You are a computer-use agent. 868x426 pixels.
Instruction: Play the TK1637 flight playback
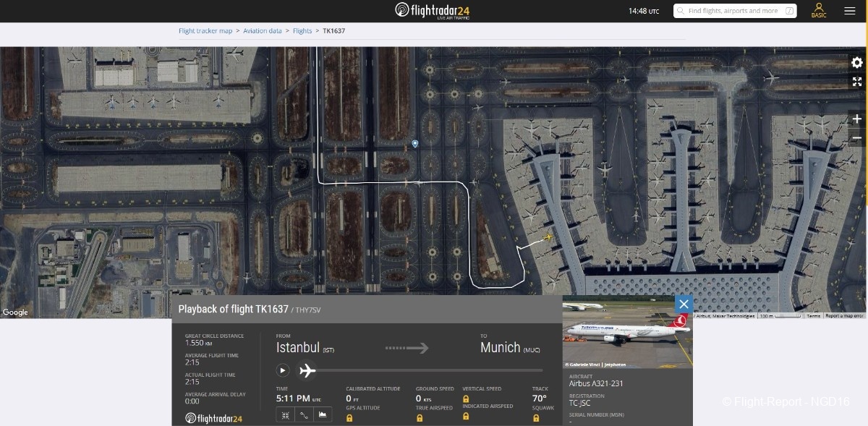pyautogui.click(x=283, y=370)
